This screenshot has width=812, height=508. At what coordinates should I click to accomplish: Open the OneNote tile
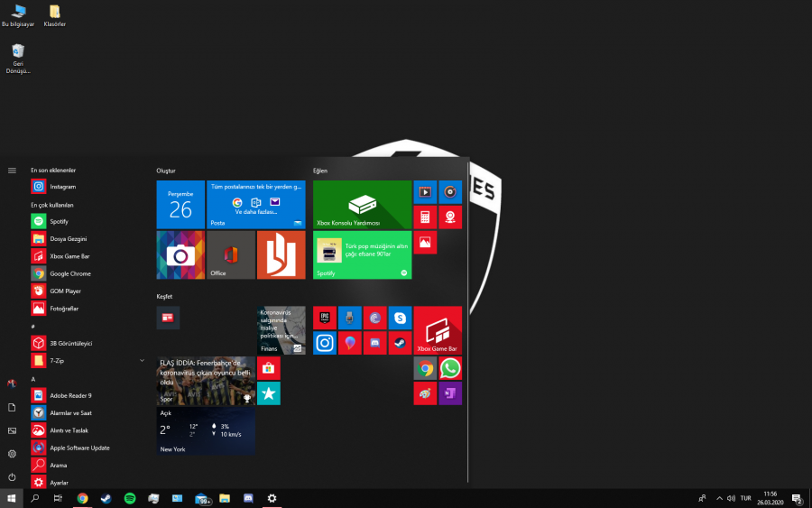(449, 393)
